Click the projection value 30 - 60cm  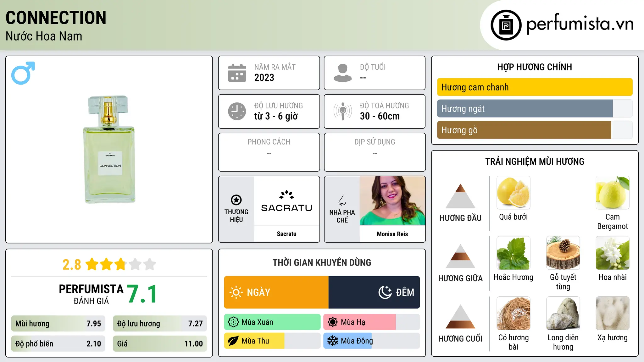tap(380, 116)
